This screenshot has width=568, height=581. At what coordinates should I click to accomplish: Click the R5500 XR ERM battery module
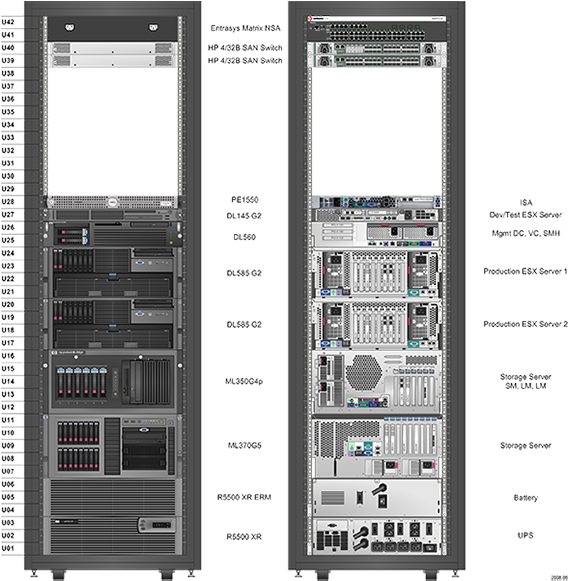[113, 497]
